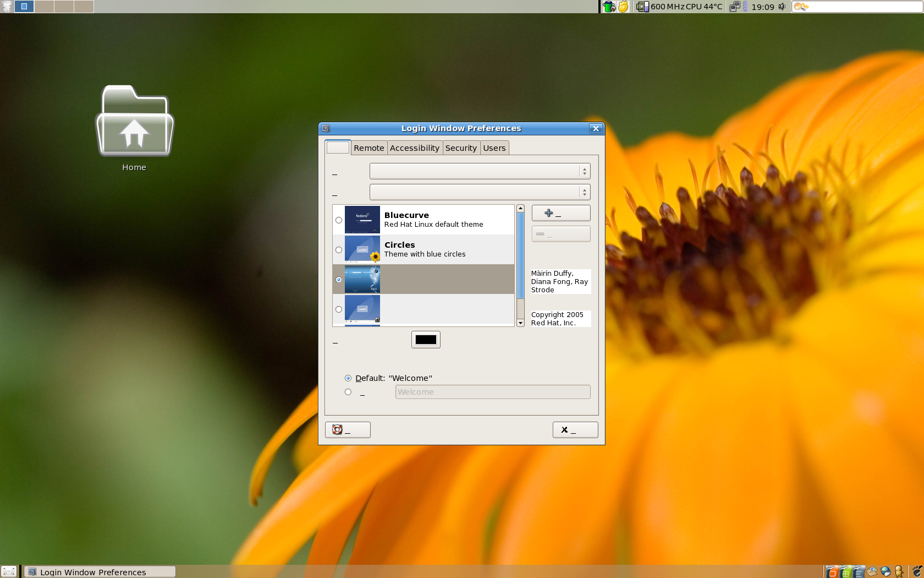Launch OpenOffice Impress from the bottom panel
This screenshot has height=578, width=924.
click(832, 572)
